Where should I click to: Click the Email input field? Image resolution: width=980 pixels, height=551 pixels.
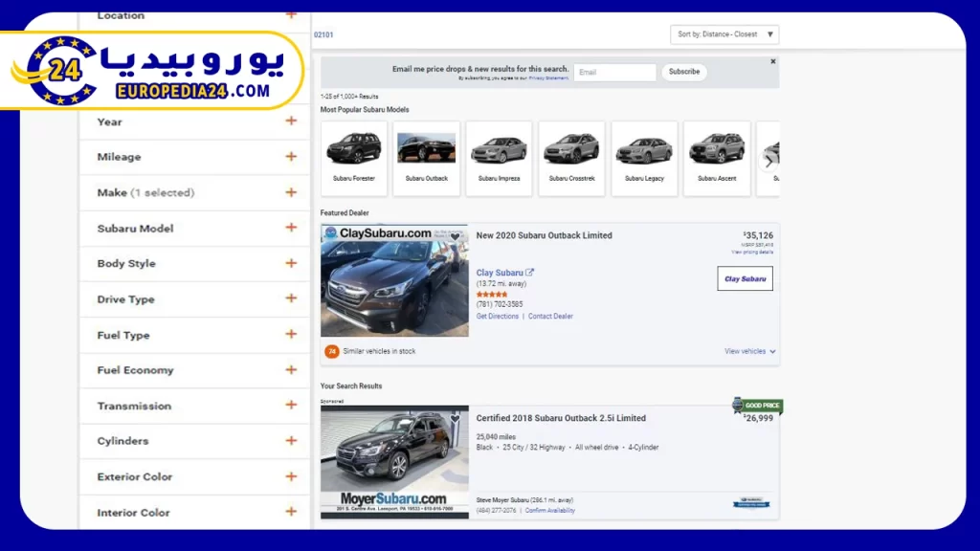click(615, 72)
